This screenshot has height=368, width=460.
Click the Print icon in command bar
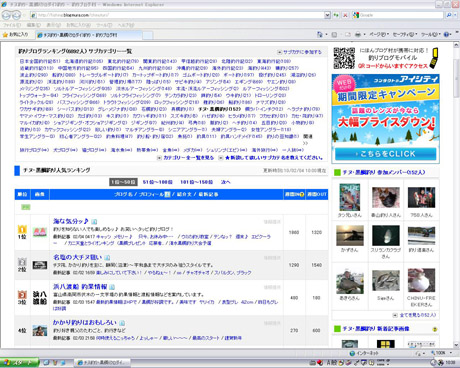coord(358,34)
